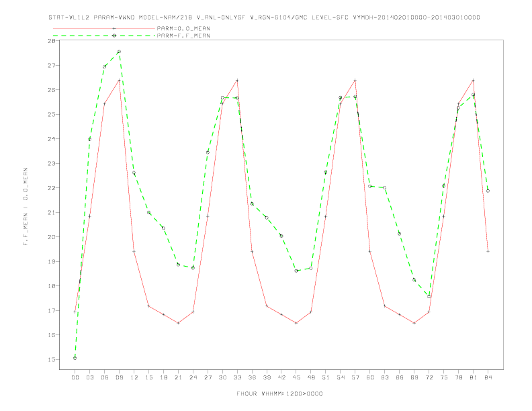Click y-axis tick label 20
Viewport: 532px width, 411px height.
click(x=52, y=237)
